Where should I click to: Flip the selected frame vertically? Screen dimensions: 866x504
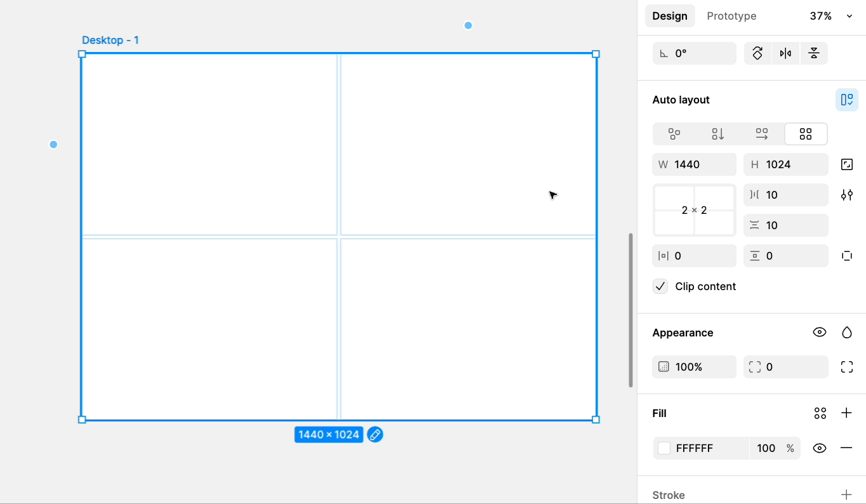(814, 53)
